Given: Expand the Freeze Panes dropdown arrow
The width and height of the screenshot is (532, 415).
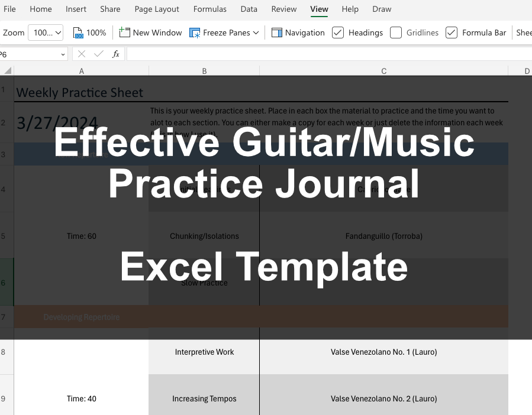Looking at the screenshot, I should (256, 33).
